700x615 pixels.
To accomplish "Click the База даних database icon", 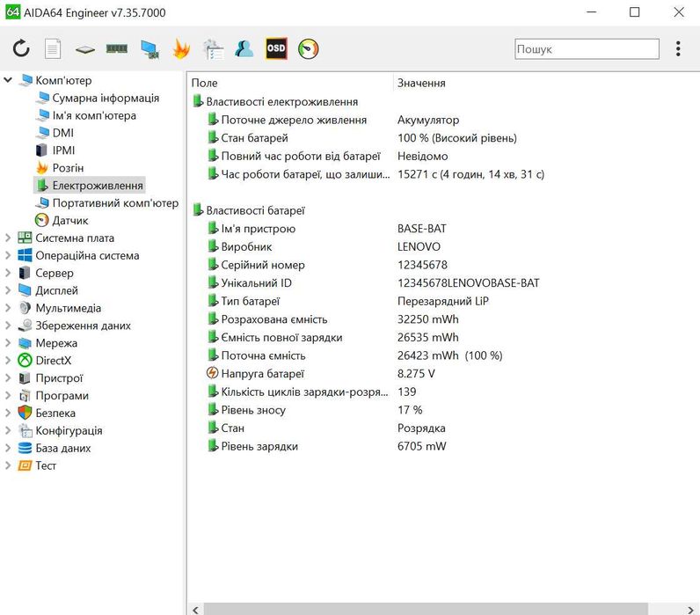I will [25, 448].
